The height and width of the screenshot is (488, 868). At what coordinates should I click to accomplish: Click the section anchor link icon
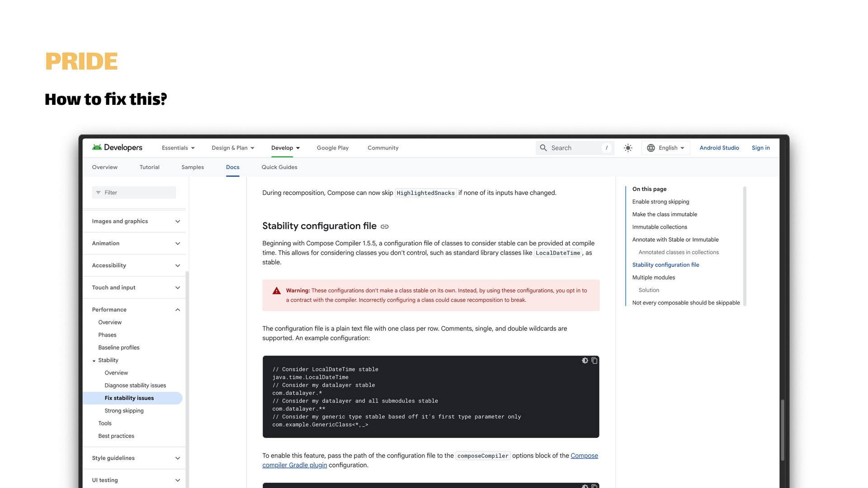pos(385,226)
